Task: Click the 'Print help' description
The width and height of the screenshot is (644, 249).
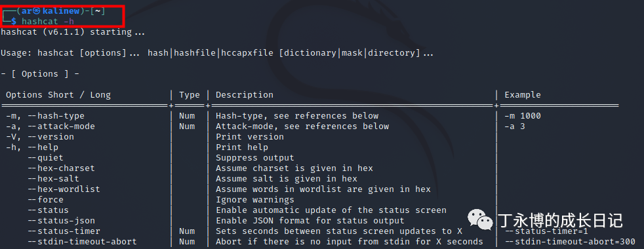Action: pos(242,147)
